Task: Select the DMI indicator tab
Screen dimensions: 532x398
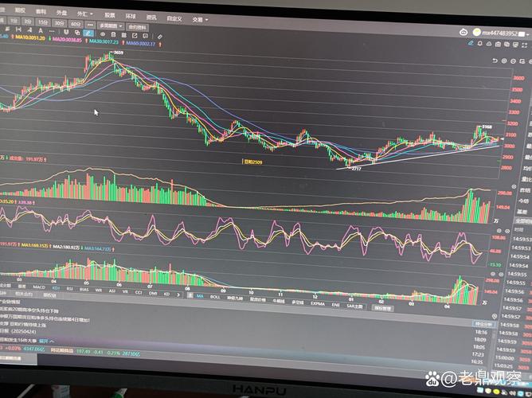Action: point(153,293)
